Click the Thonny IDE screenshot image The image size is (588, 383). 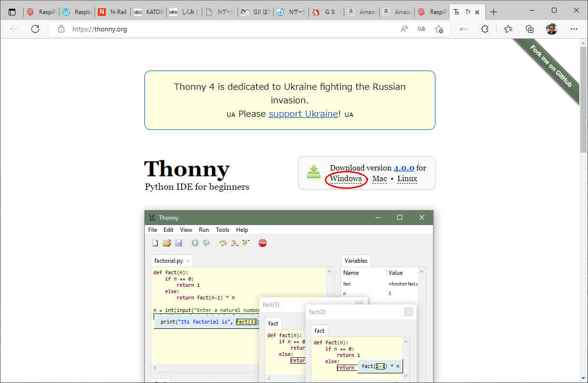(289, 296)
